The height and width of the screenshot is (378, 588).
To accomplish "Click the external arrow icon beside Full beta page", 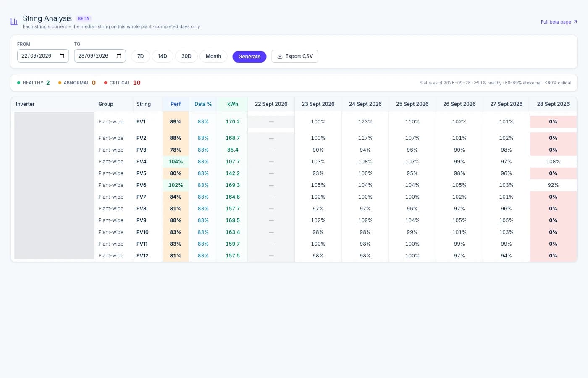I will pos(575,22).
